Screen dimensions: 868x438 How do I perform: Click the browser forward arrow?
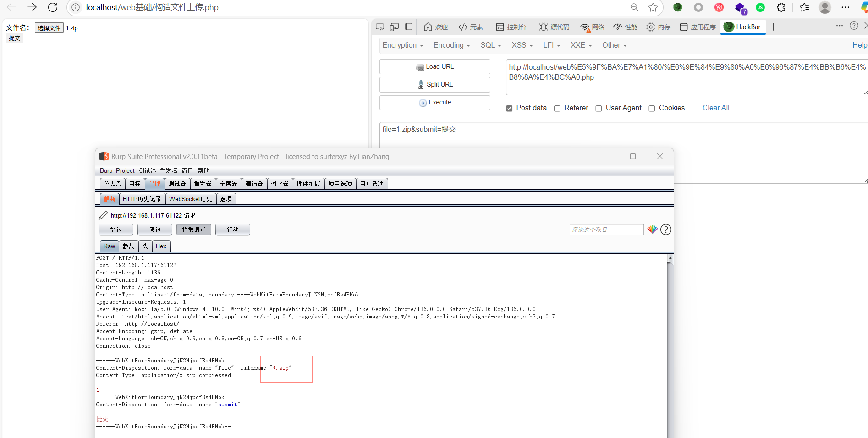click(x=32, y=7)
